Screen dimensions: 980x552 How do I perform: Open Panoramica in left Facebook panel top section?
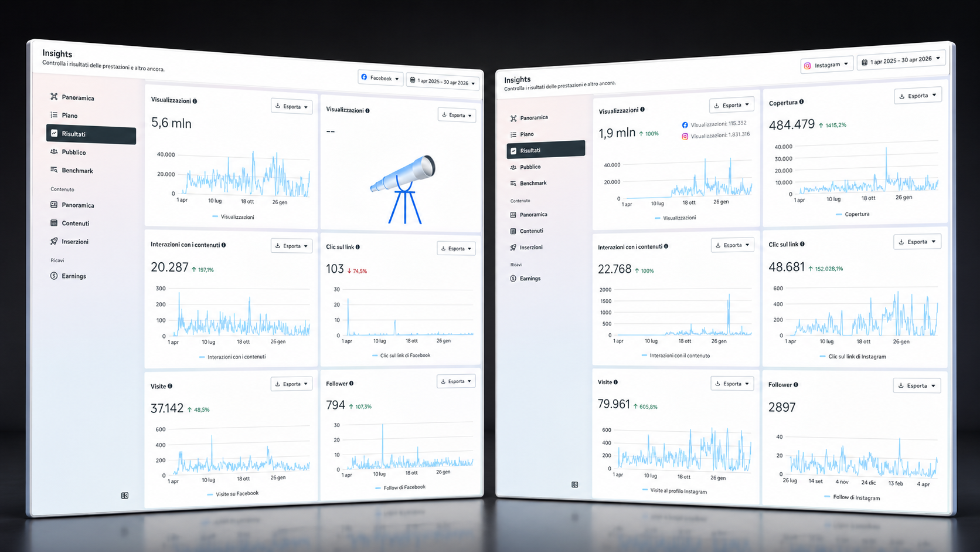point(72,97)
